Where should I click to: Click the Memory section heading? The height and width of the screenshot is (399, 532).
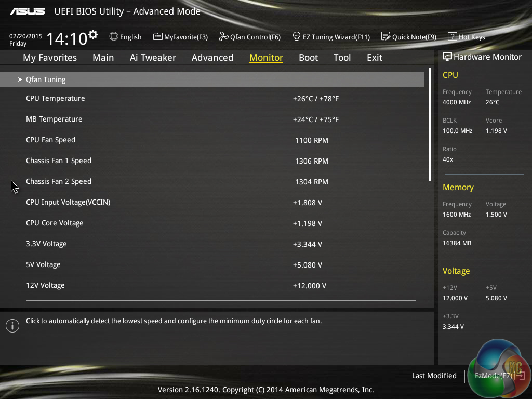pyautogui.click(x=458, y=187)
